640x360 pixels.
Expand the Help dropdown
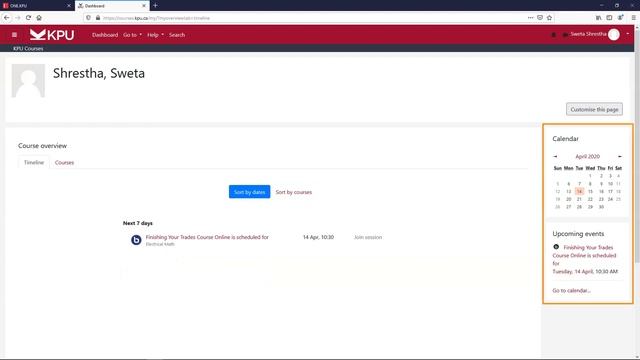pos(155,35)
